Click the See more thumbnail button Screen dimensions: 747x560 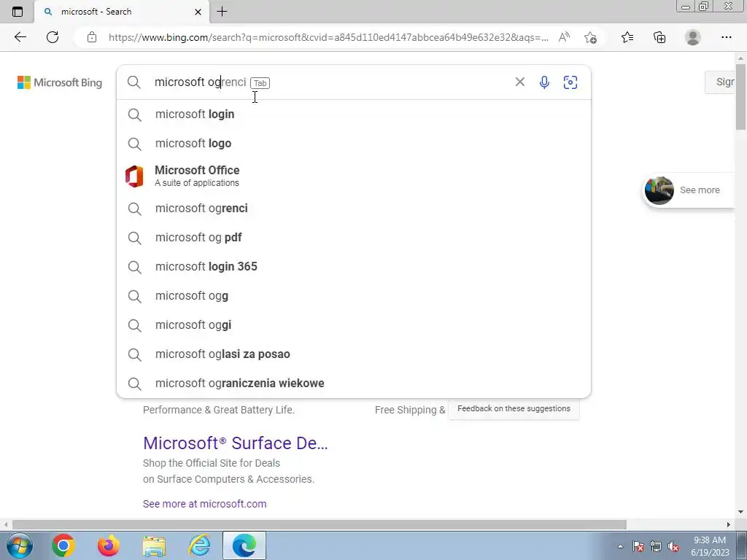[x=688, y=190]
